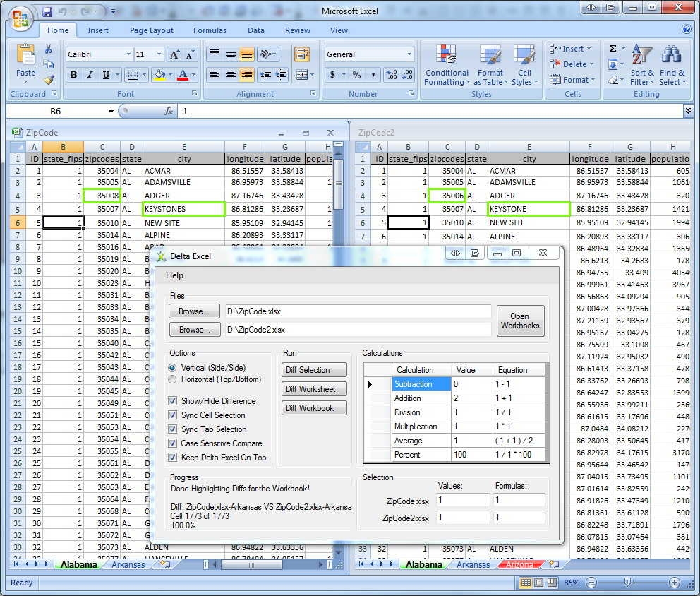Apply Comma Style format
700x596 pixels.
click(x=373, y=75)
